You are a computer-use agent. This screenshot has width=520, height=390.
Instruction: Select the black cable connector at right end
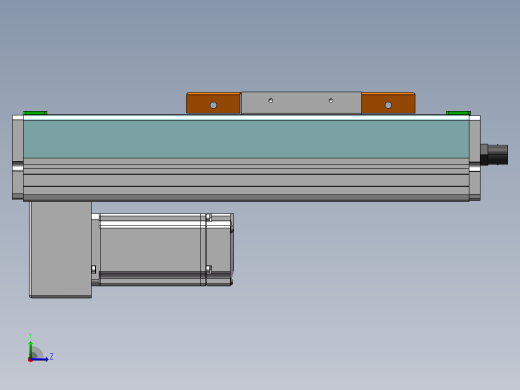pyautogui.click(x=494, y=154)
